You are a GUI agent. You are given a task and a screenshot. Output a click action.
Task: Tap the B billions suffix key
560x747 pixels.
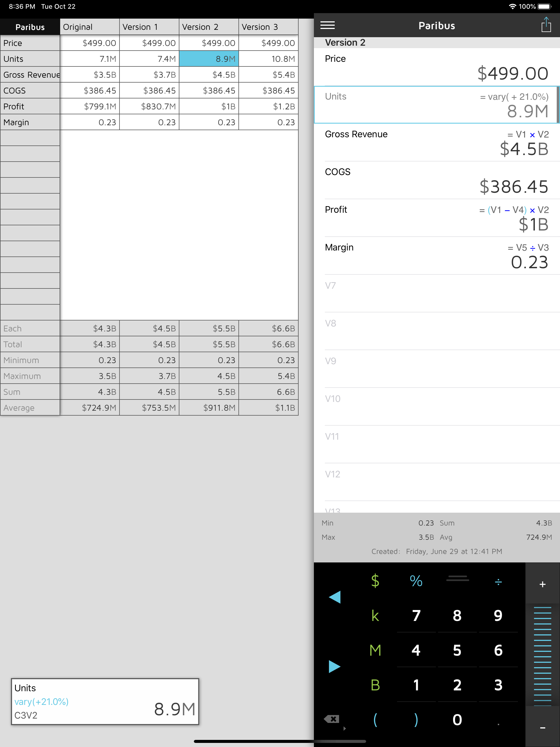tap(375, 685)
